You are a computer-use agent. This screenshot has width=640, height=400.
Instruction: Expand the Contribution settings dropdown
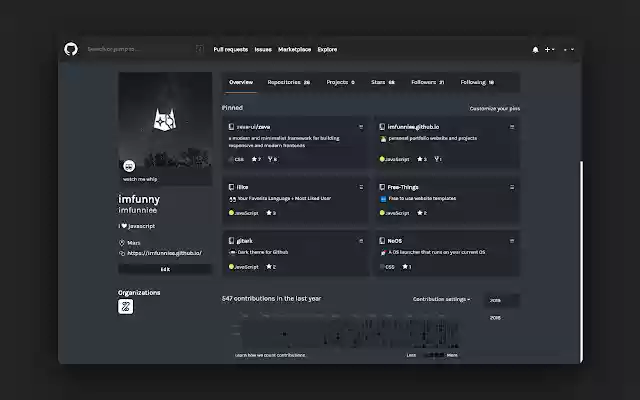(x=441, y=299)
